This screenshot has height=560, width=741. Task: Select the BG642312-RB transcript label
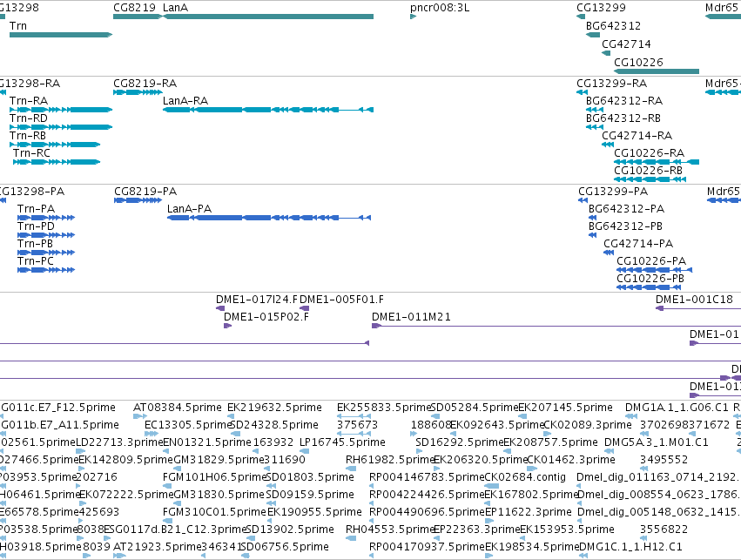[623, 118]
